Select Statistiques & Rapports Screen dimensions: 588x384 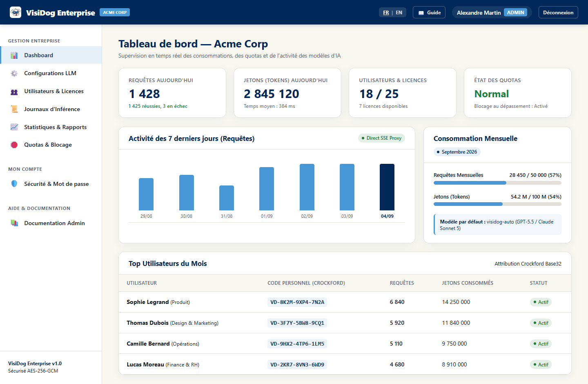(x=51, y=127)
